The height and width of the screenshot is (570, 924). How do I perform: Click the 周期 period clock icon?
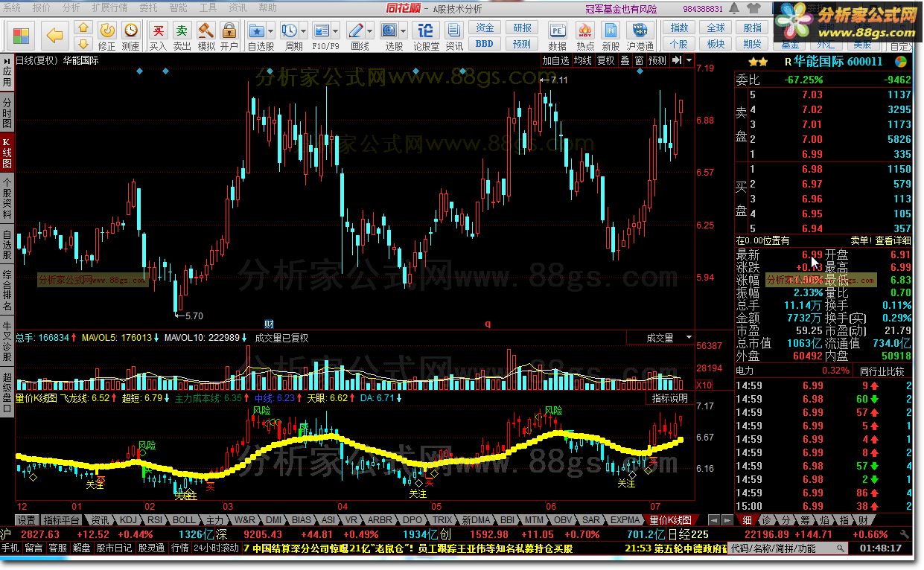click(x=290, y=30)
